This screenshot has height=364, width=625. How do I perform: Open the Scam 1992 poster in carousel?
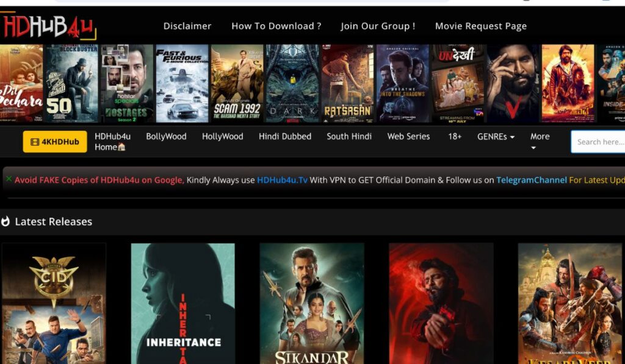(x=237, y=84)
